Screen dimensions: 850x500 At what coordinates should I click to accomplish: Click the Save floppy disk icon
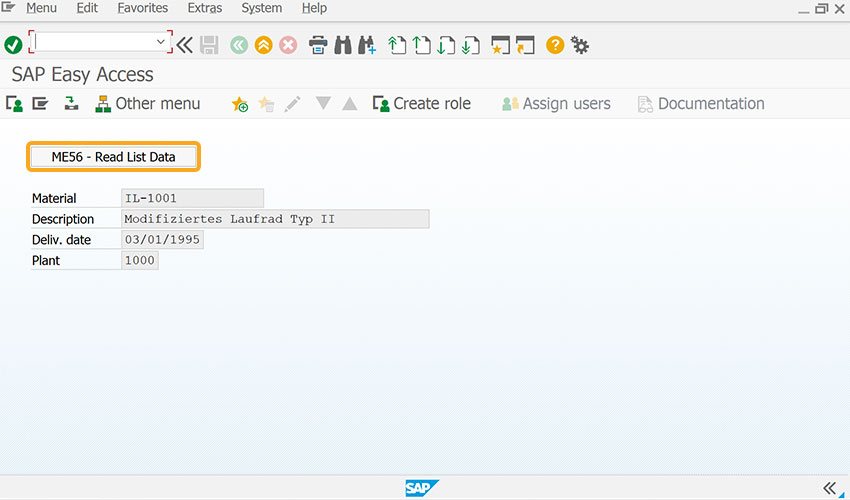point(209,45)
